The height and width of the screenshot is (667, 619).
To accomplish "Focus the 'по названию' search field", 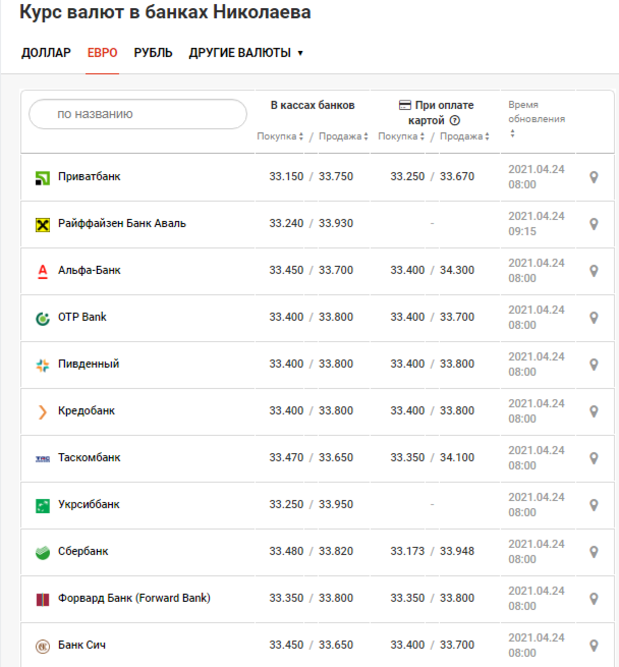I will pyautogui.click(x=138, y=114).
